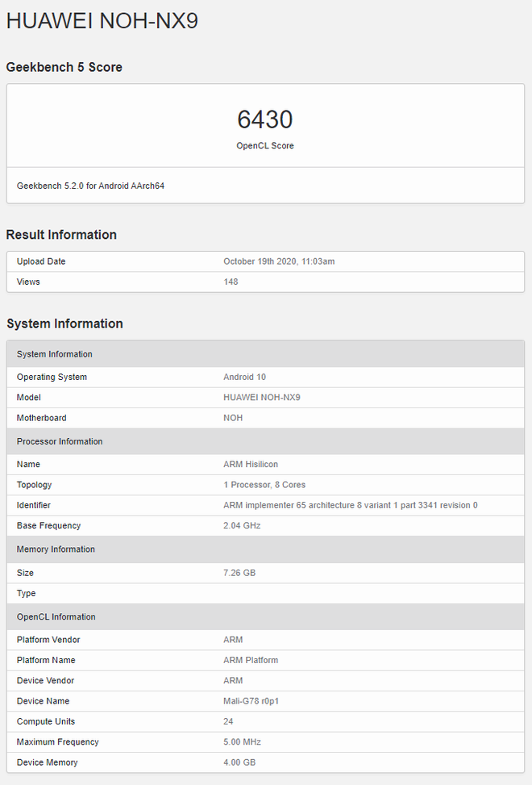Click the Processor Information section header
This screenshot has width=532, height=785.
point(265,441)
